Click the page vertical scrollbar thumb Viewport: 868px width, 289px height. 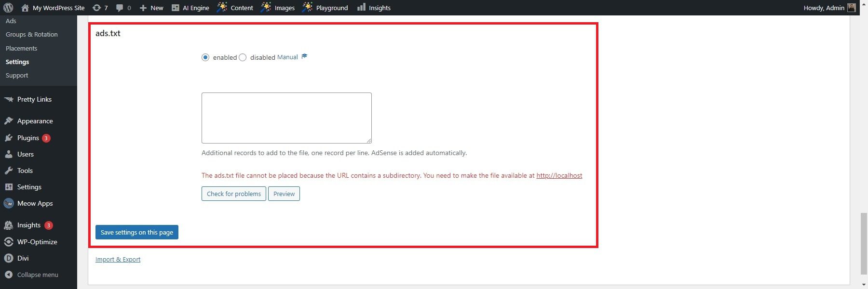point(863,243)
